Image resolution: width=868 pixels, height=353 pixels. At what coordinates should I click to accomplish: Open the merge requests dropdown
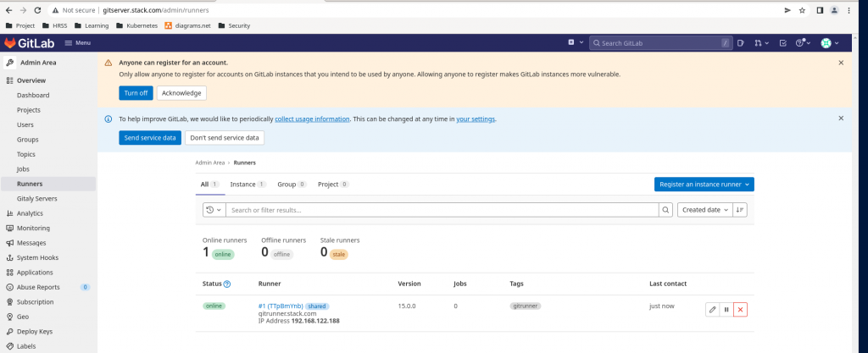point(762,43)
